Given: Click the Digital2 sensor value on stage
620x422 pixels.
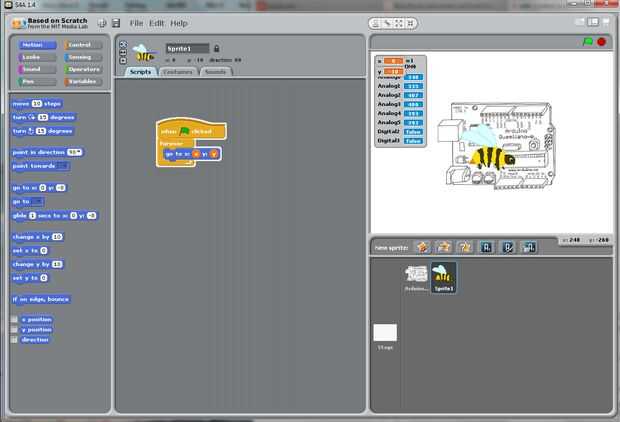Looking at the screenshot, I should pos(414,132).
